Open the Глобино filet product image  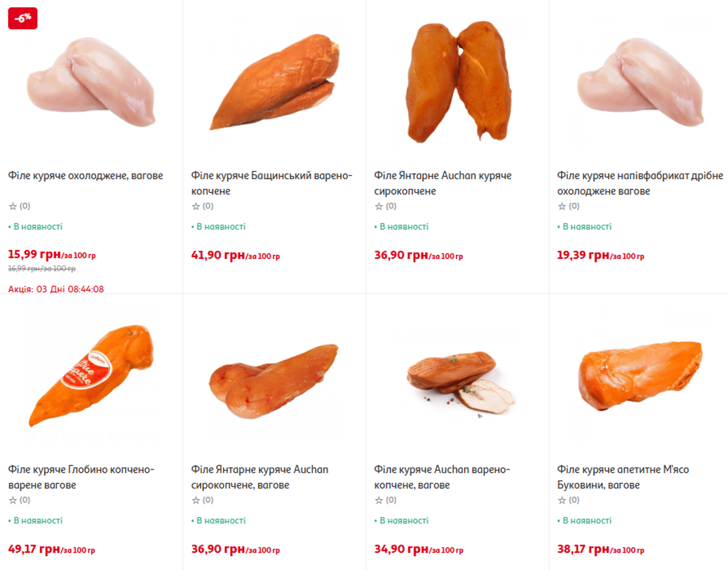pyautogui.click(x=92, y=375)
